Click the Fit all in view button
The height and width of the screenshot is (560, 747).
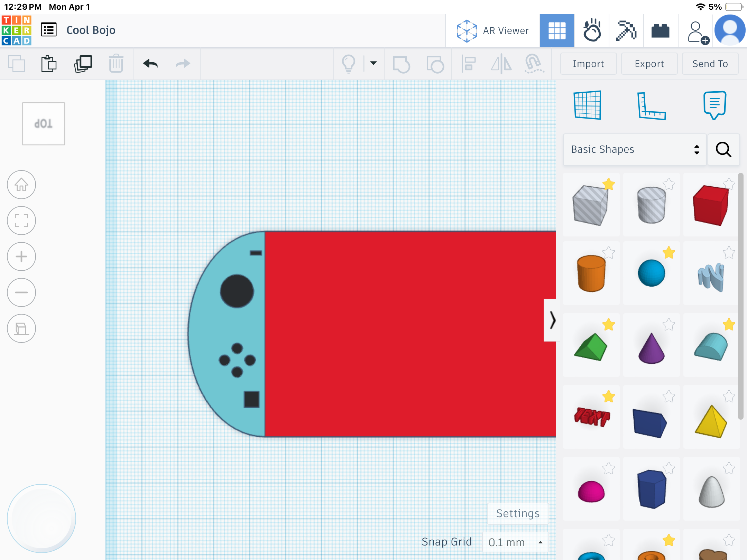(x=21, y=221)
